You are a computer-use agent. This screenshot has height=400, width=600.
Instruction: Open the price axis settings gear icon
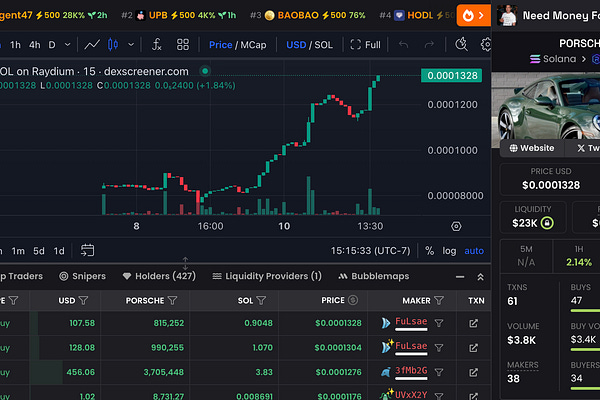click(456, 226)
